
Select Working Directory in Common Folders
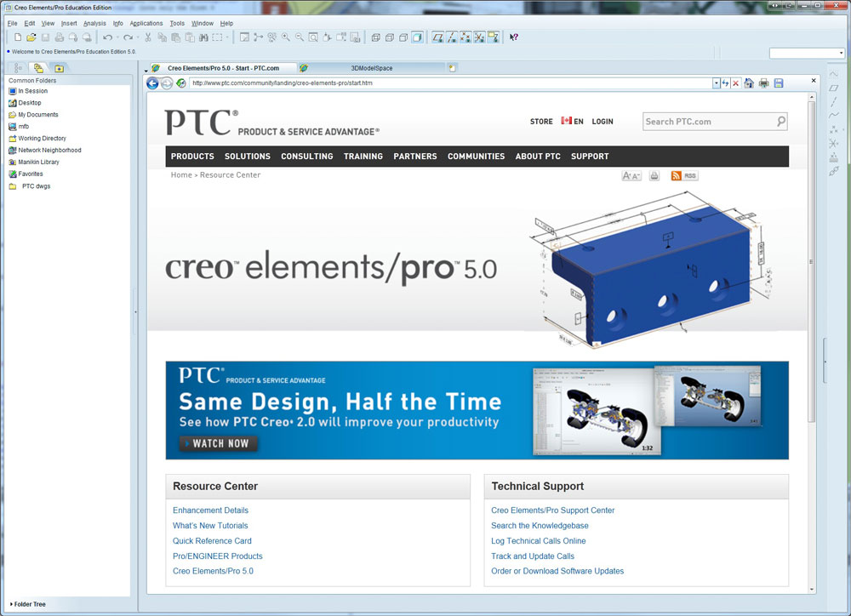[x=37, y=139]
